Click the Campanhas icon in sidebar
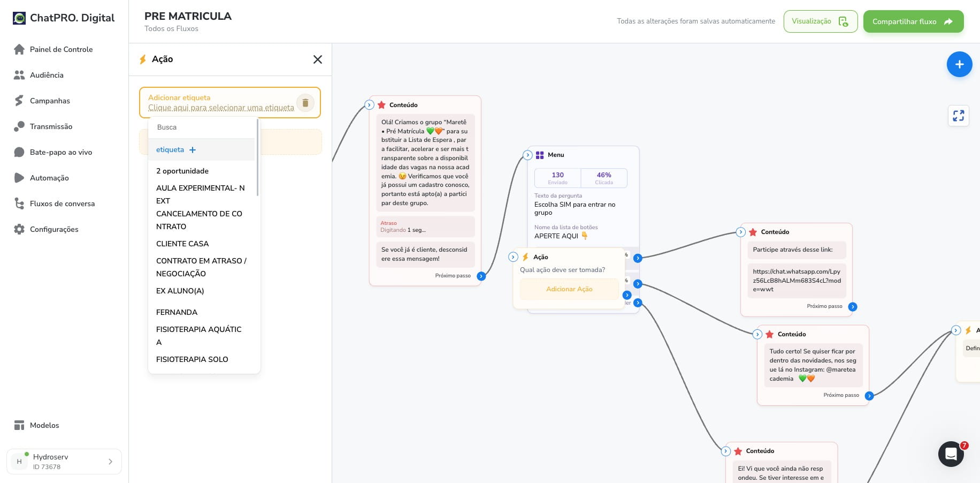Viewport: 980px width, 483px height. [19, 101]
